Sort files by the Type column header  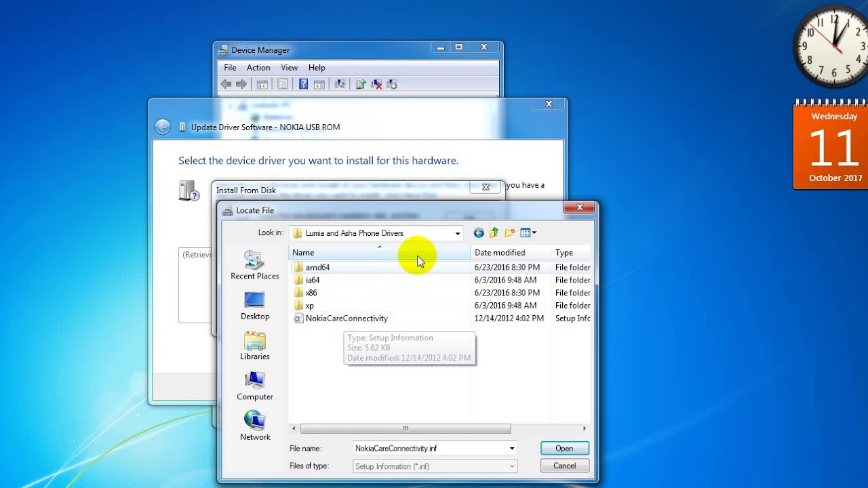click(x=572, y=253)
